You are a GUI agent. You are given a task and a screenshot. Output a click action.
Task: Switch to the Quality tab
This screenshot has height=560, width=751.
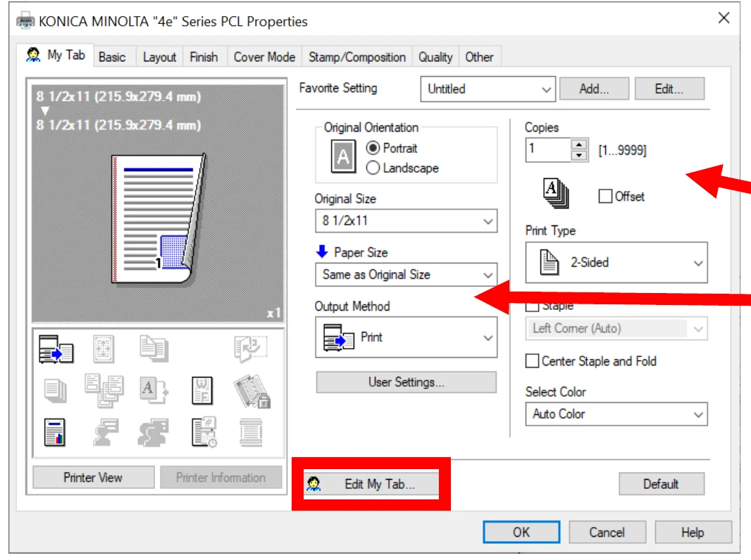point(435,58)
